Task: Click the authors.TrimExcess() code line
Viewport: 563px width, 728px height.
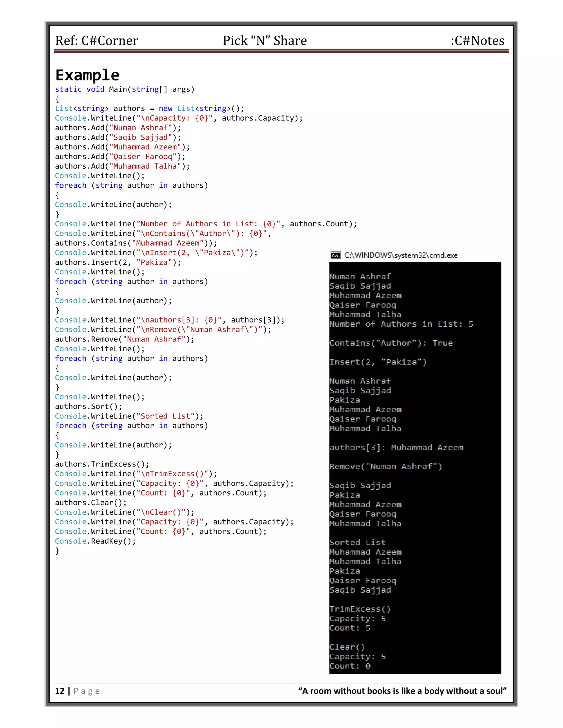Action: click(102, 464)
